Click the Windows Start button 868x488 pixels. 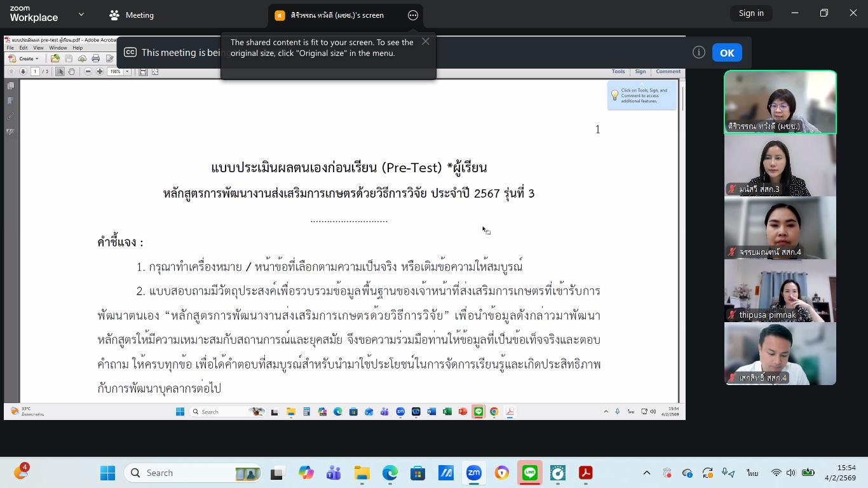pyautogui.click(x=108, y=473)
